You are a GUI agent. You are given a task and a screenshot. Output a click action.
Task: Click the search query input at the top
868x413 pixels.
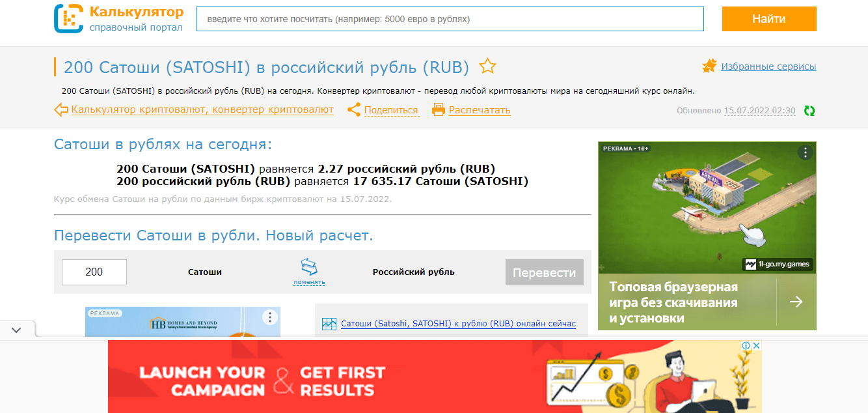click(x=450, y=19)
